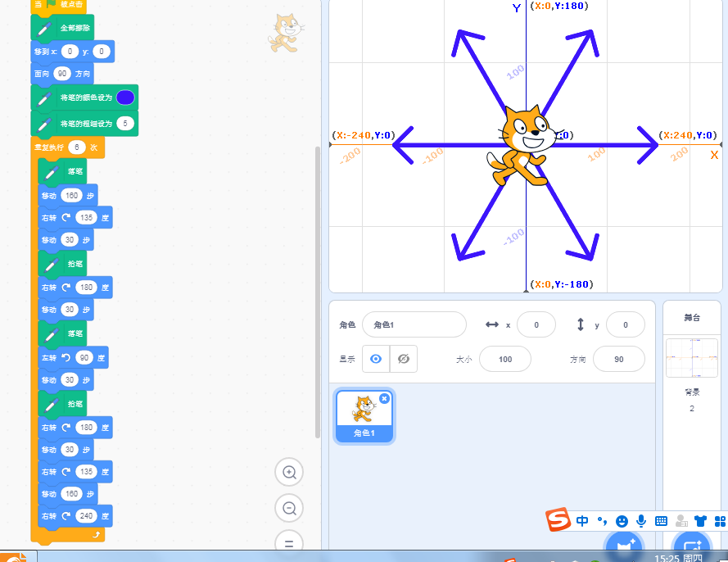Click the 舞台 label in the stage panel
Screen dimensions: 728x562
click(x=692, y=318)
